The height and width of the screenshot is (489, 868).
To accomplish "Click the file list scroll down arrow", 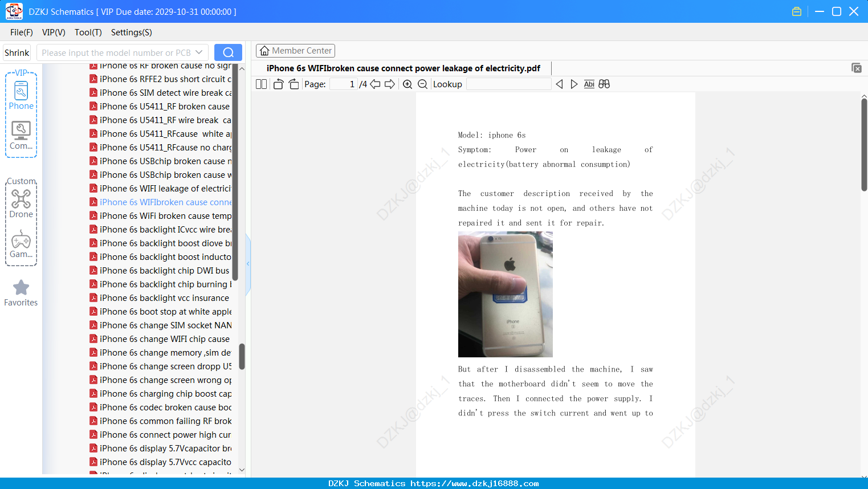I will coord(242,470).
